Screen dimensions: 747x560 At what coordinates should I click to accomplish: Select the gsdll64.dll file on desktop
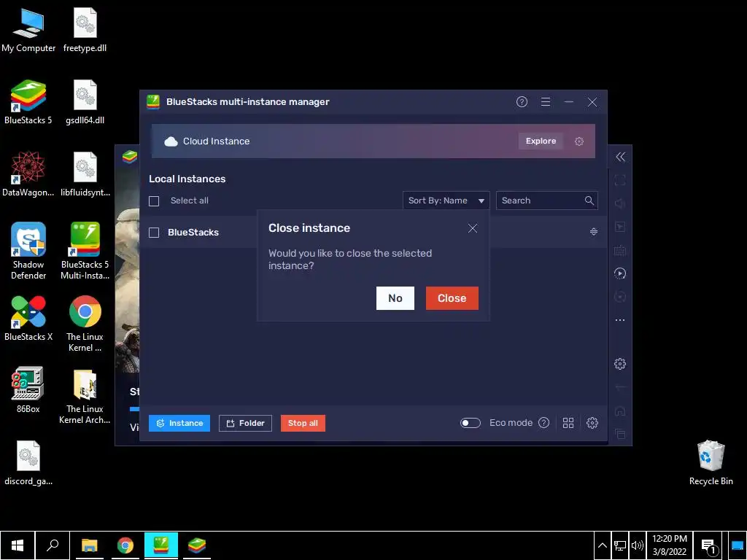pyautogui.click(x=85, y=102)
